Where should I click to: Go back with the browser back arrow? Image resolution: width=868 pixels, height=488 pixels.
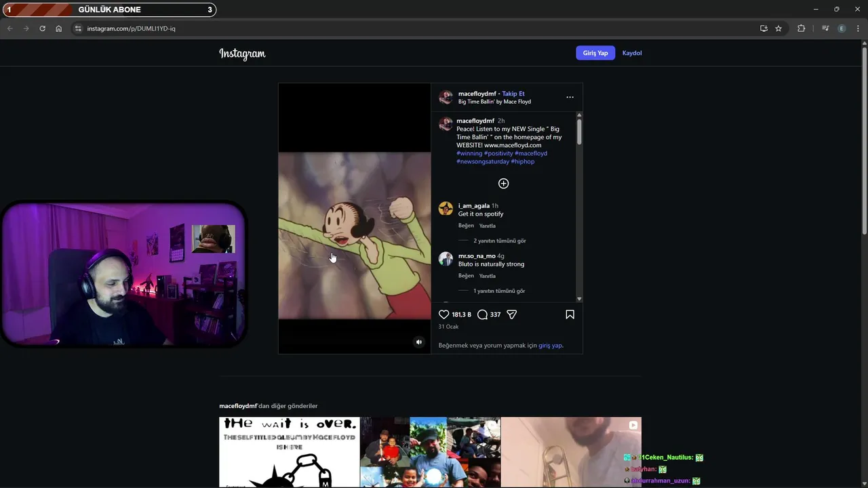[9, 28]
